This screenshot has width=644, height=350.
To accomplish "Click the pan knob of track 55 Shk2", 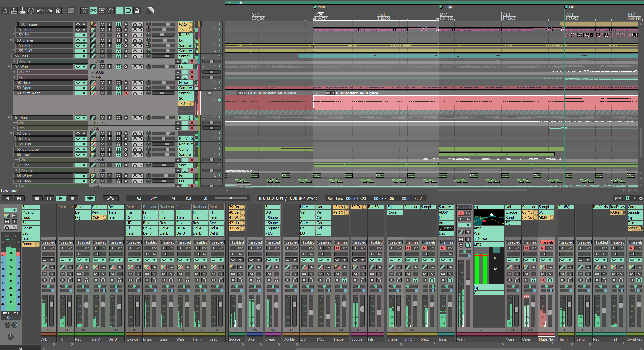I will 149,51.
